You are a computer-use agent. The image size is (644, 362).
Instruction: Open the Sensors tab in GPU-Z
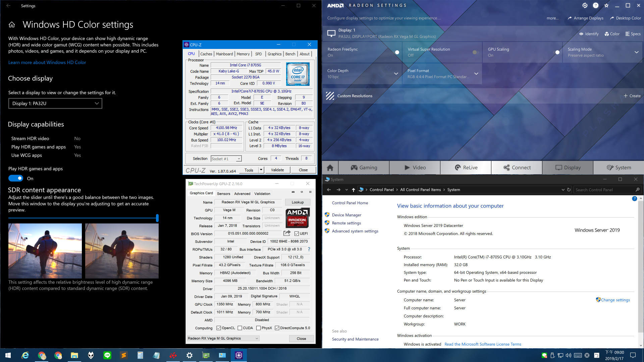(x=223, y=193)
